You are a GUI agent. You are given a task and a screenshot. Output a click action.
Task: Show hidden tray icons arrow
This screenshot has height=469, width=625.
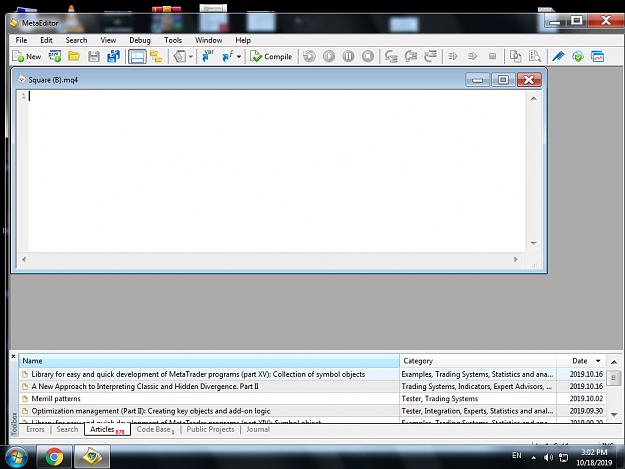pyautogui.click(x=534, y=458)
